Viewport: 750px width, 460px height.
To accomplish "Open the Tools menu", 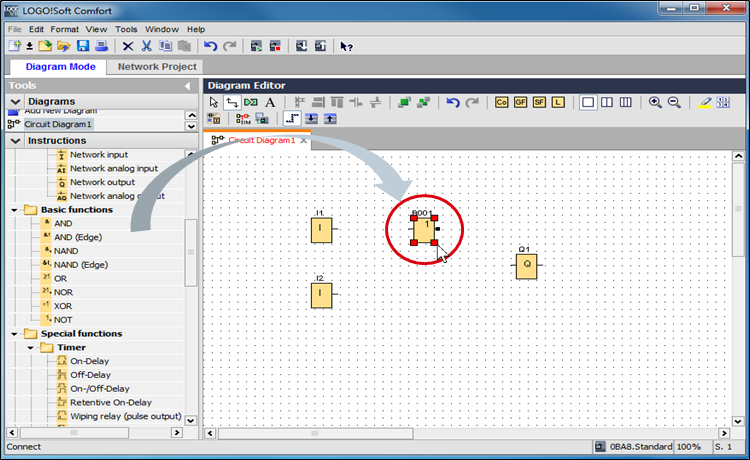I will [126, 29].
